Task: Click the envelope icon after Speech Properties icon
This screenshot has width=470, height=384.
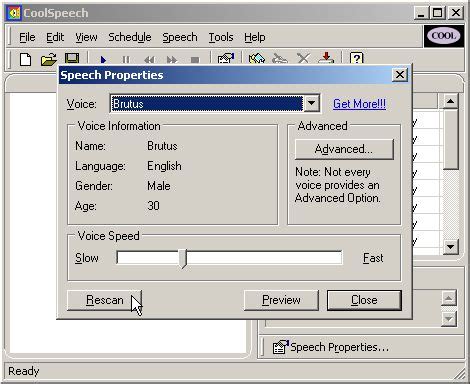Action: pos(257,59)
